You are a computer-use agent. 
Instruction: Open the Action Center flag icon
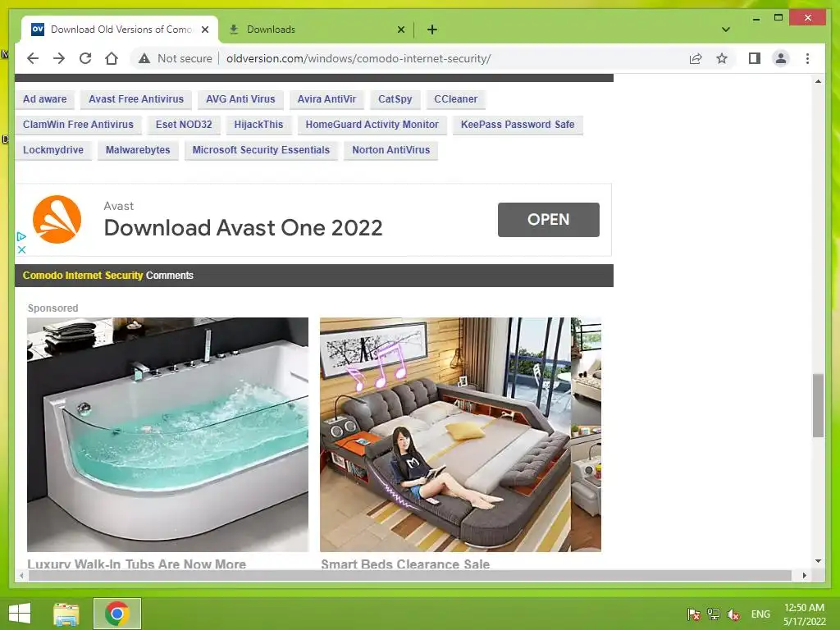coord(694,614)
